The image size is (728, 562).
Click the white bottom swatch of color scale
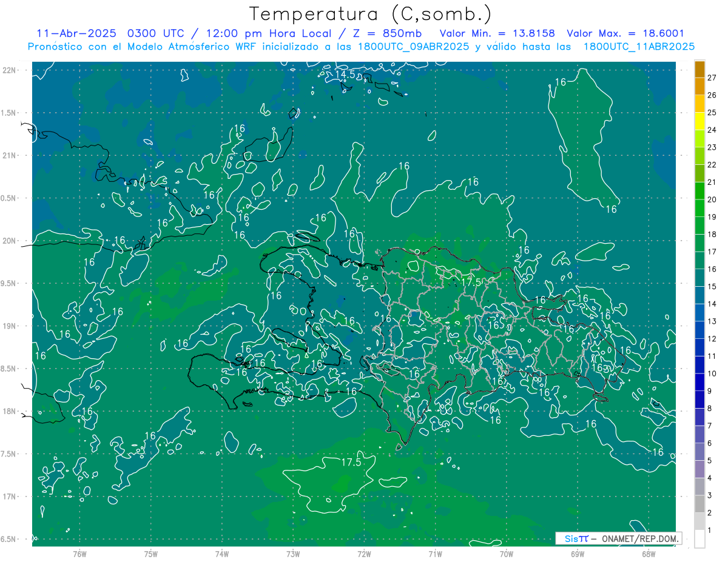coord(699,538)
